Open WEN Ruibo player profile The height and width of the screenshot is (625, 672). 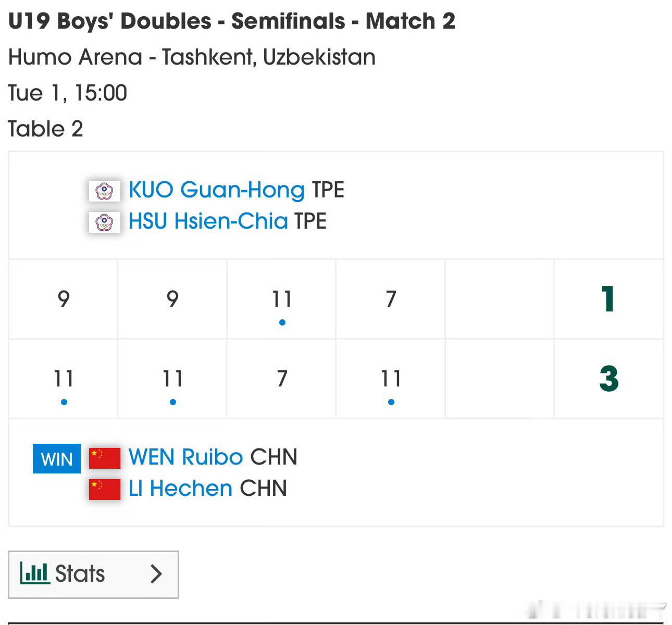(185, 457)
